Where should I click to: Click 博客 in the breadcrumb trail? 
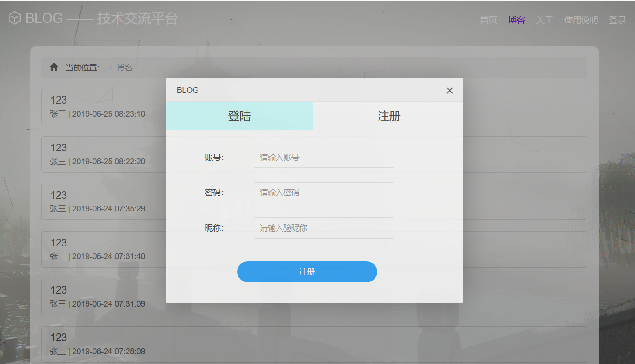click(125, 68)
